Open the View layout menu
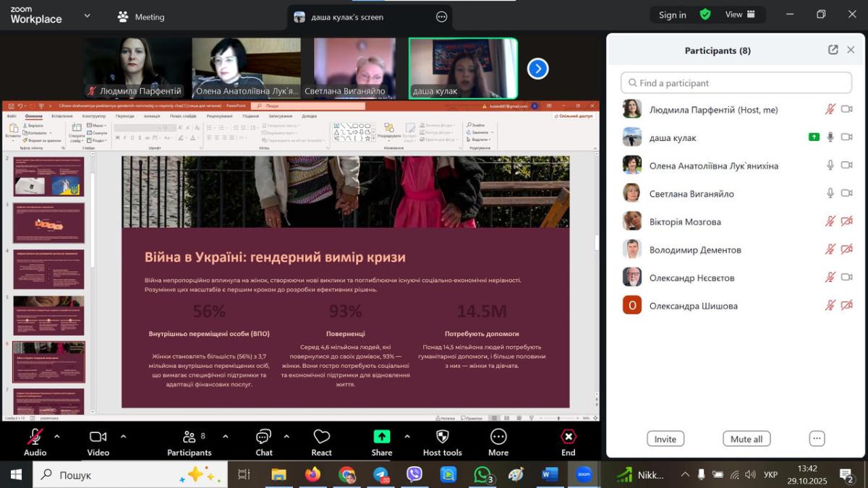The width and height of the screenshot is (868, 488). (740, 14)
